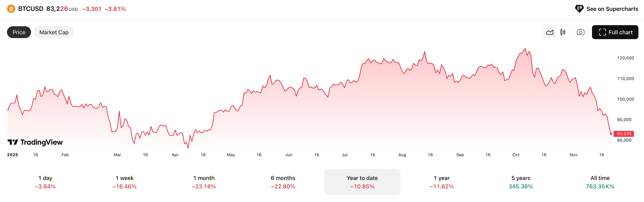
Task: Switch to 1 year range
Action: click(442, 182)
